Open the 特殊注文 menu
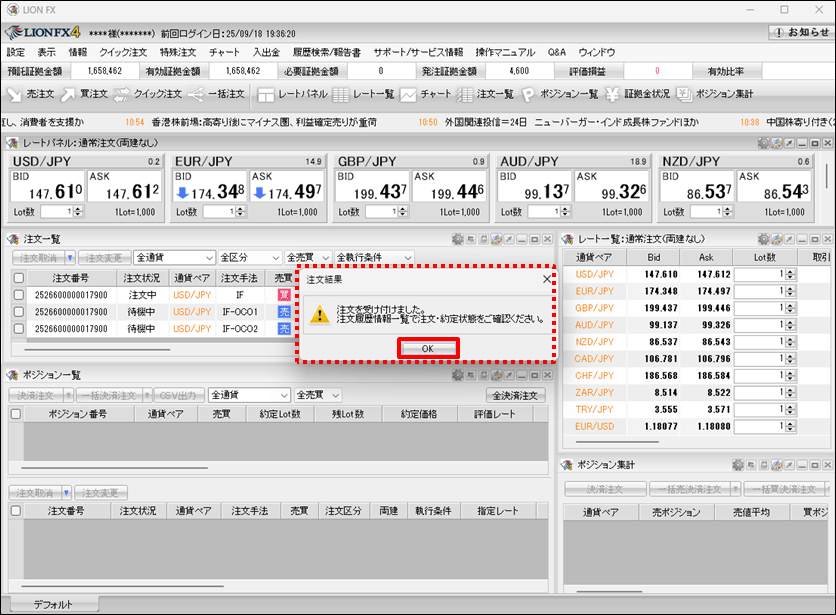 [178, 52]
